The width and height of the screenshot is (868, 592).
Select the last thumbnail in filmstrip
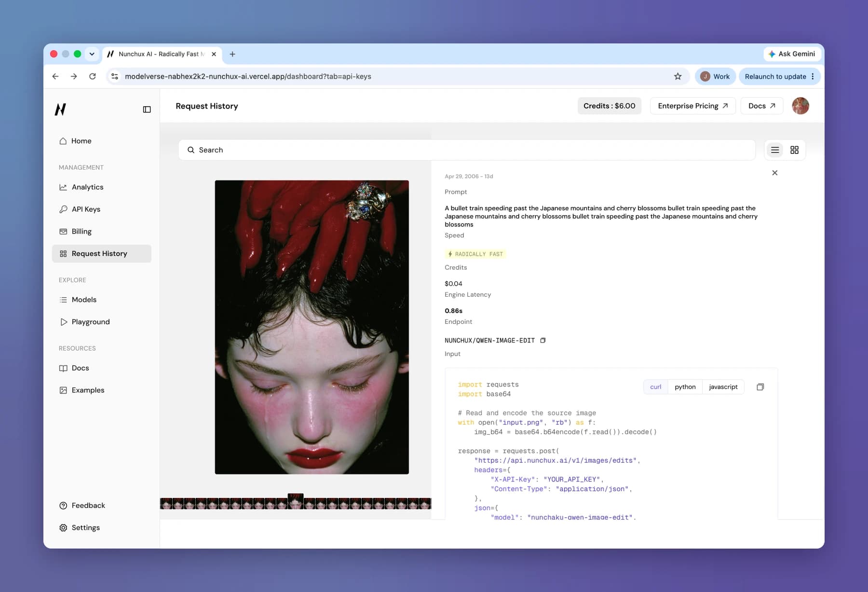click(x=425, y=504)
